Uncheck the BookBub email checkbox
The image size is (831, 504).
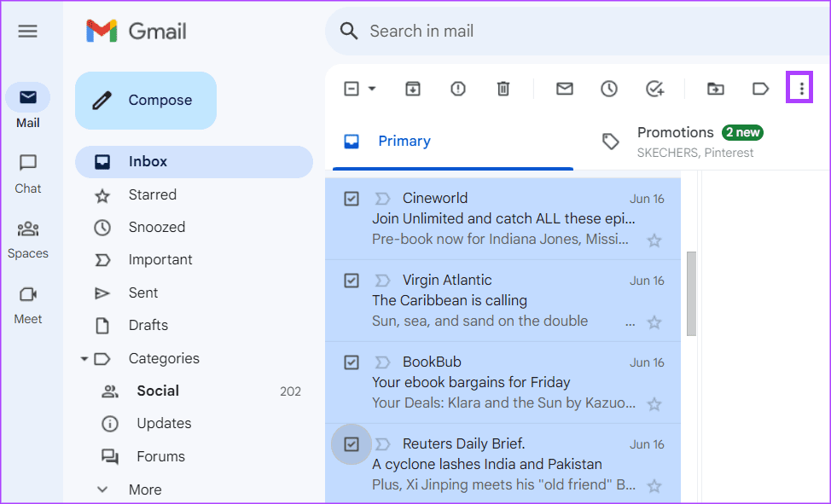[x=352, y=362]
